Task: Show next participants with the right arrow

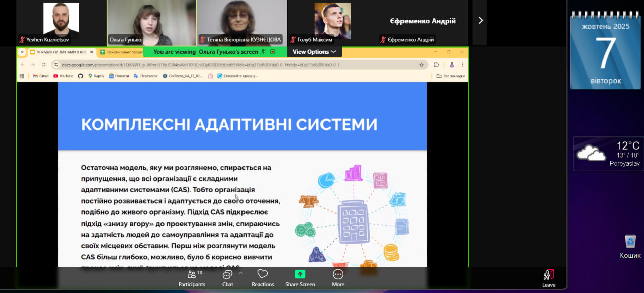Action: pos(480,20)
